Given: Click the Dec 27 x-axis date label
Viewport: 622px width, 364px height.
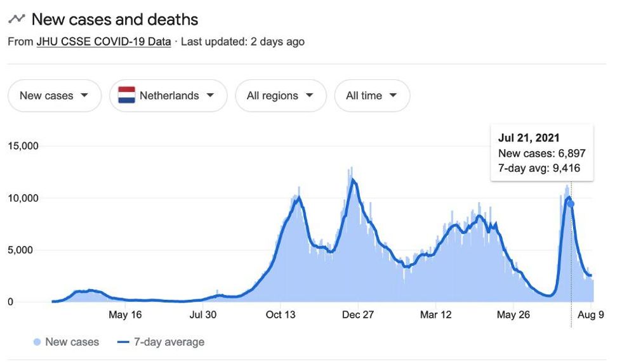Looking at the screenshot, I should (x=359, y=315).
